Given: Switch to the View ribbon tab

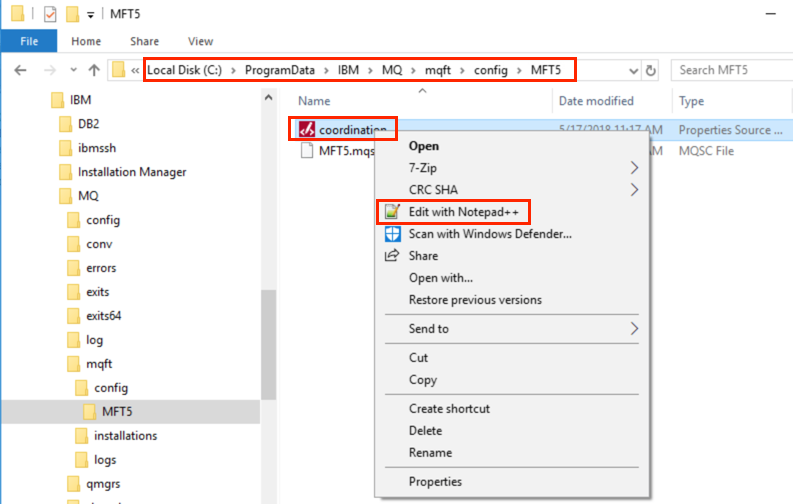Looking at the screenshot, I should pyautogui.click(x=200, y=41).
